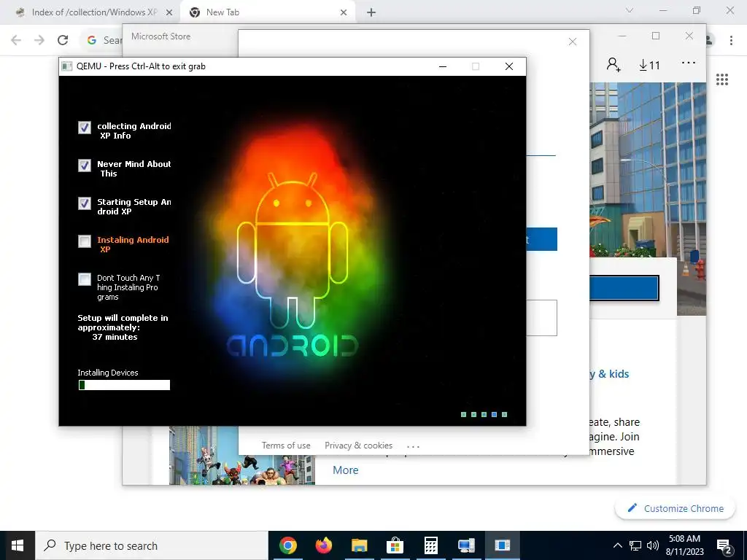747x560 pixels.
Task: Toggle the 'collecting Android XP Info' checkbox
Action: pos(85,128)
